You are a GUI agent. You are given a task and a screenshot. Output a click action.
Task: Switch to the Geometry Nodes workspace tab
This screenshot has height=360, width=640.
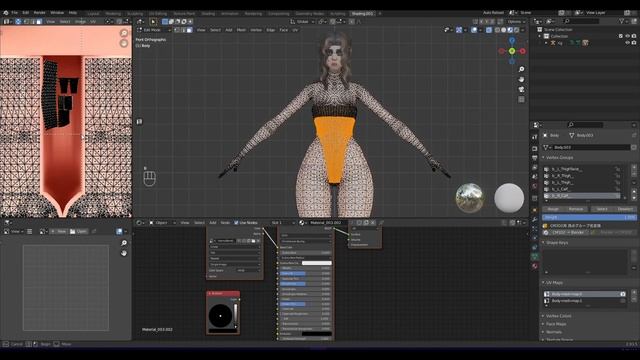click(309, 13)
